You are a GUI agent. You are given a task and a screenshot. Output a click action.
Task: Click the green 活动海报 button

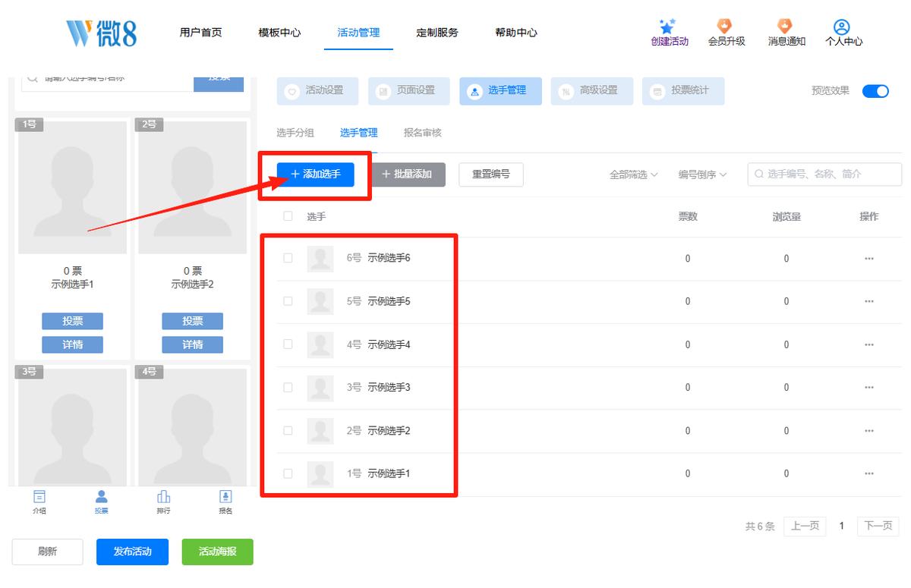[217, 552]
